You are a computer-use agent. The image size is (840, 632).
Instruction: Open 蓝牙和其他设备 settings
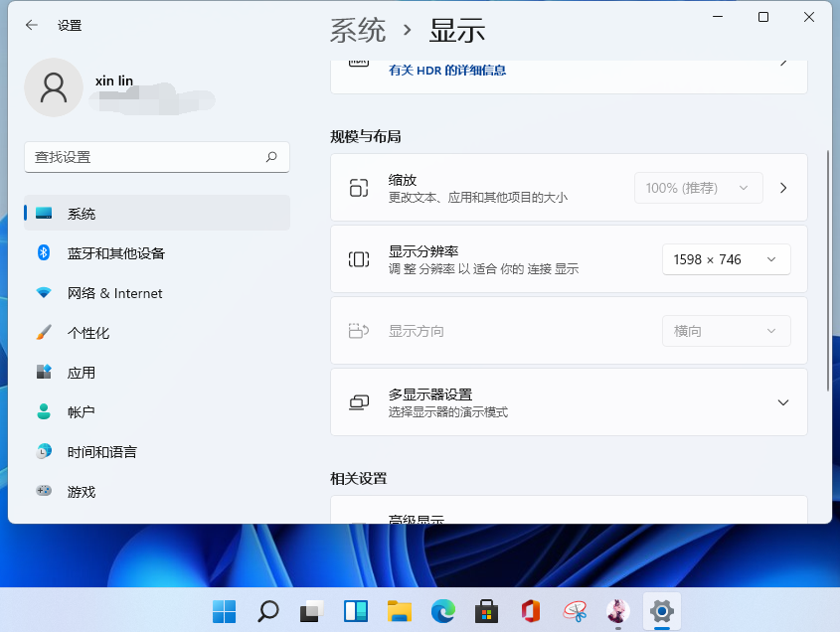click(115, 253)
